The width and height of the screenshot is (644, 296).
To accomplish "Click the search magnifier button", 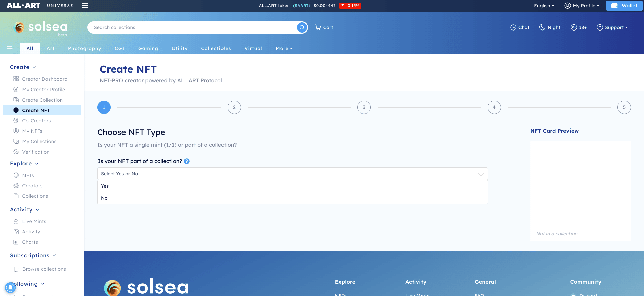I will click(x=302, y=27).
